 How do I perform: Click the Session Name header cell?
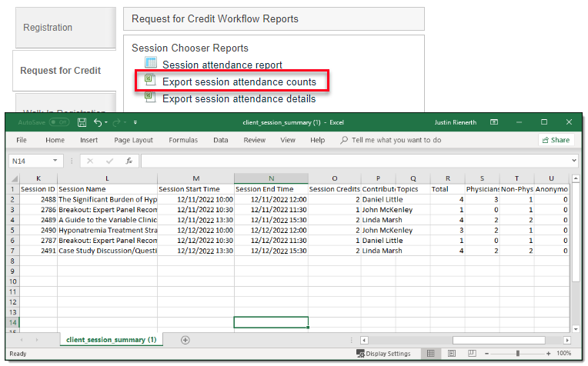pyautogui.click(x=107, y=189)
